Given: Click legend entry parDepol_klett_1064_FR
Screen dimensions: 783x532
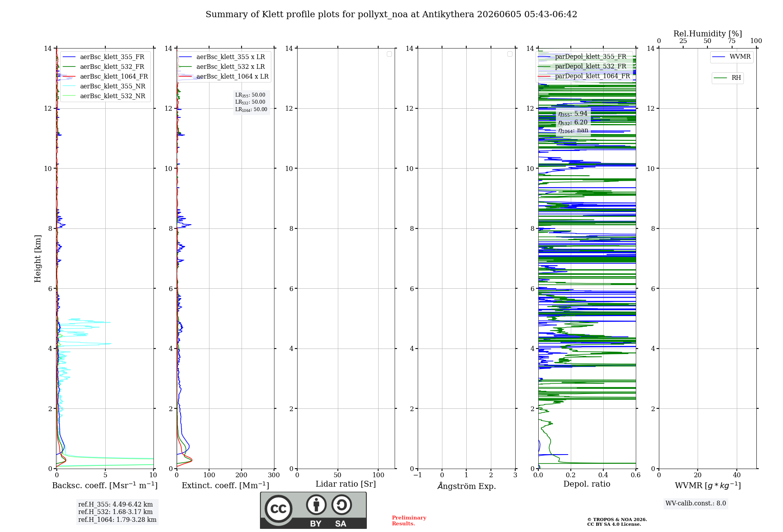Looking at the screenshot, I should point(592,76).
